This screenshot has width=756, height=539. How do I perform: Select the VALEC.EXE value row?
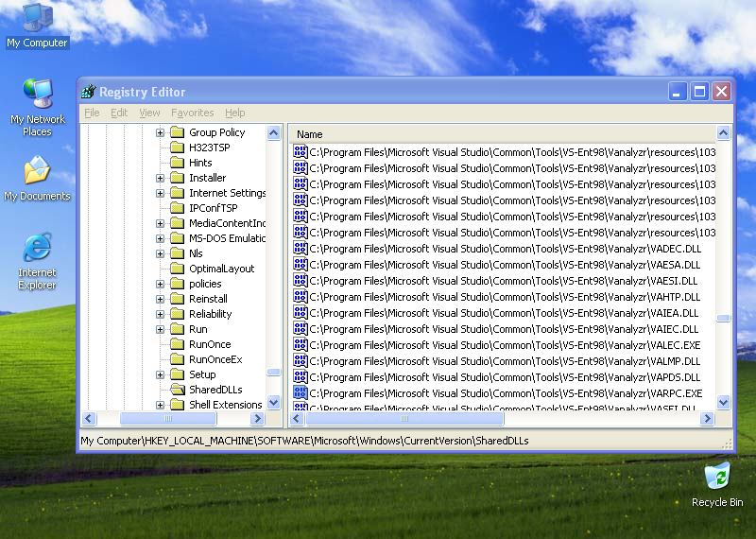tap(505, 345)
